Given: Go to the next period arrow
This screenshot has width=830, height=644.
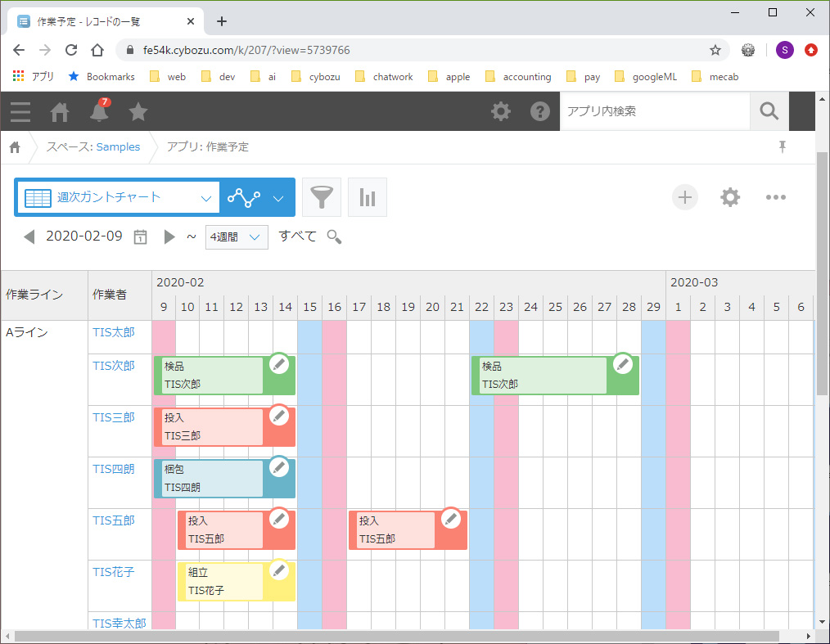Looking at the screenshot, I should 169,236.
